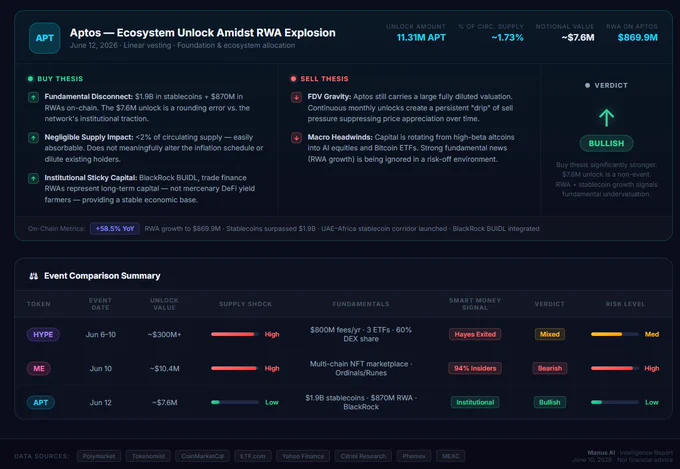This screenshot has width=680, height=469.
Task: Click the $800M fees/yr fundamentals cell
Action: [x=361, y=335]
